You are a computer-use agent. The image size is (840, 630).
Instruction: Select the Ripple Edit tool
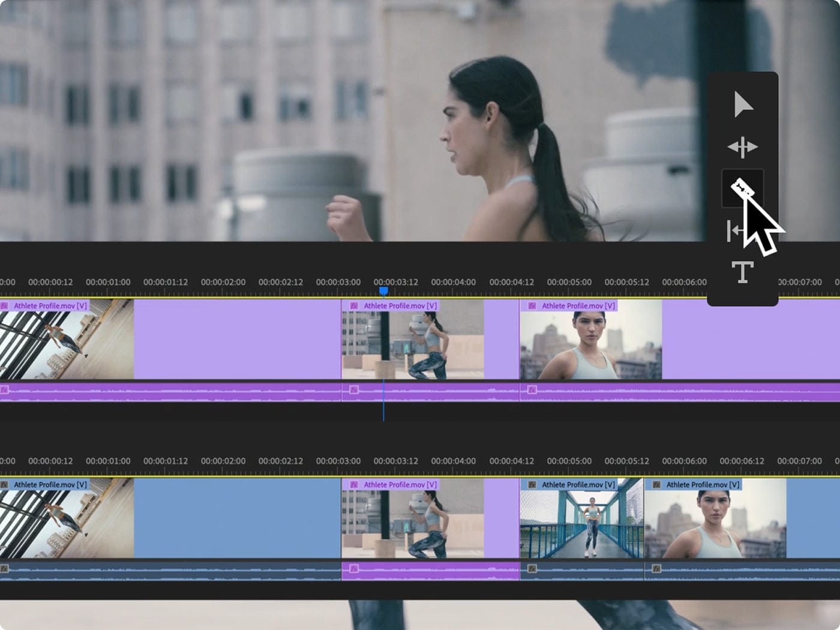[x=742, y=146]
